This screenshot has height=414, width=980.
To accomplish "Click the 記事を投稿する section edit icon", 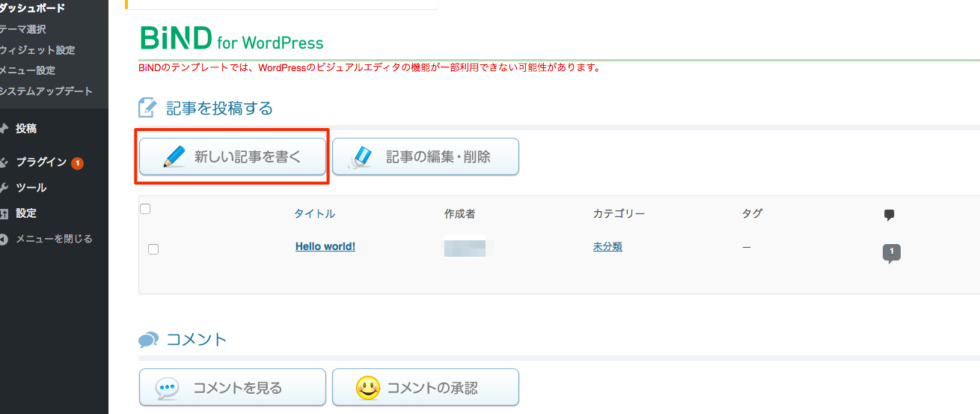I will pyautogui.click(x=147, y=108).
